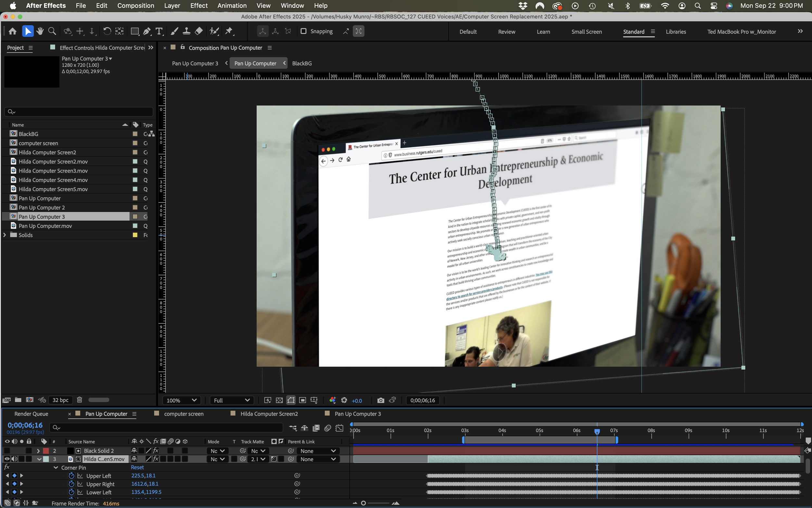This screenshot has height=508, width=812.
Task: Select the Pen tool
Action: click(147, 31)
